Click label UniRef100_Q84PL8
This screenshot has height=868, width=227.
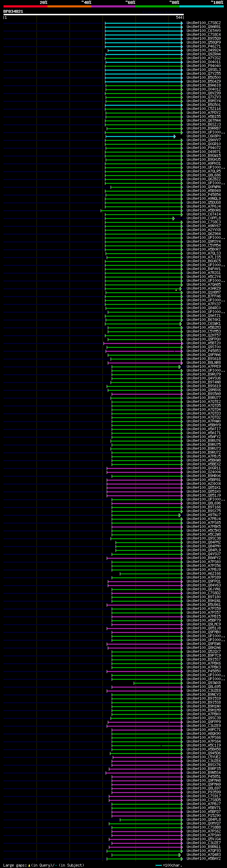click(204, 820)
